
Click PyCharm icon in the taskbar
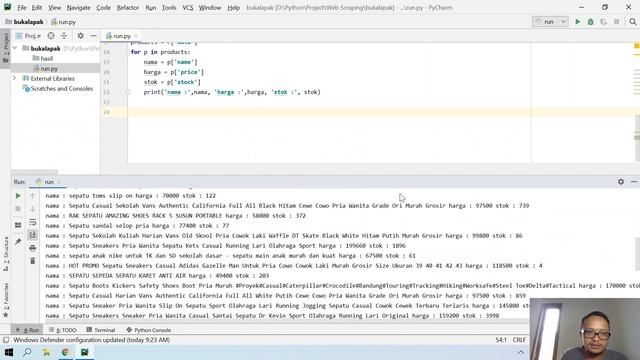[84, 352]
